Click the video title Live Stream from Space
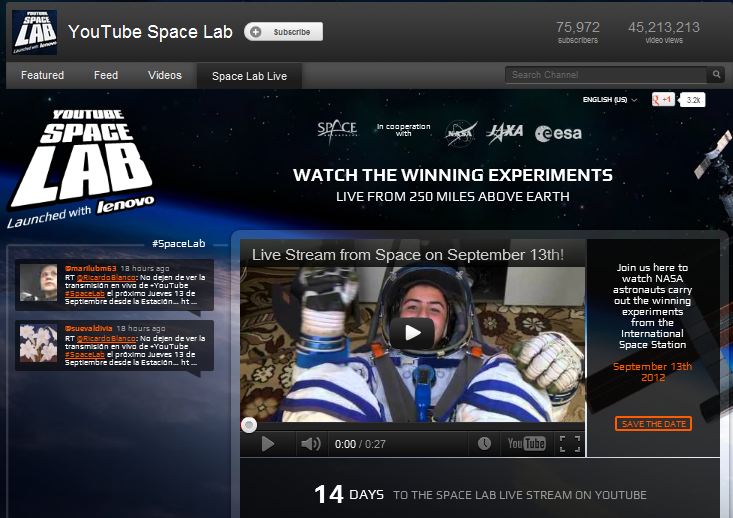Viewport: 733px width, 518px height. coord(408,255)
